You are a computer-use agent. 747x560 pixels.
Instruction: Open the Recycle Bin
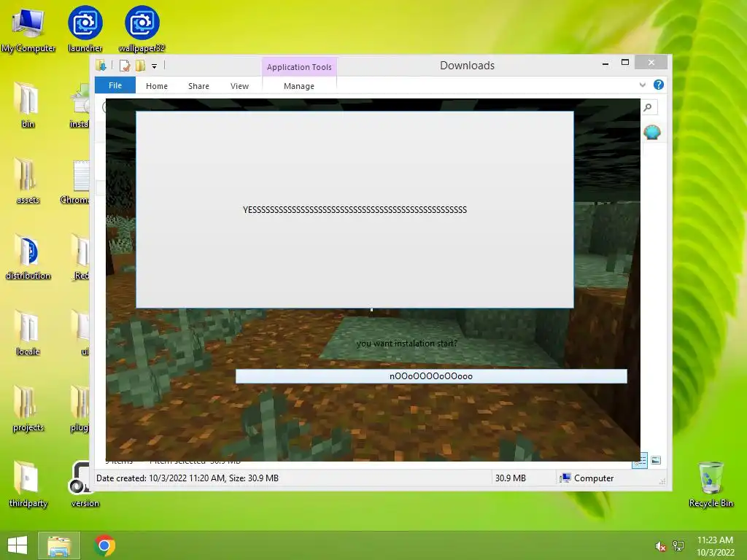(x=711, y=484)
